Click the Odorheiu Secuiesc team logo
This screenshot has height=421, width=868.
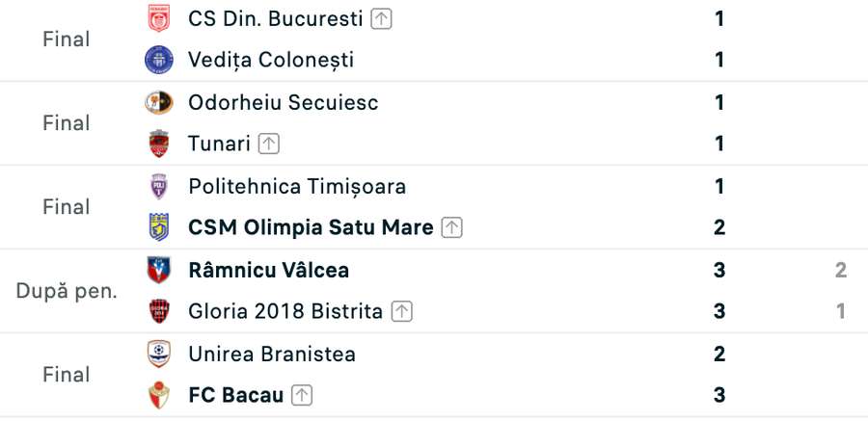click(159, 102)
